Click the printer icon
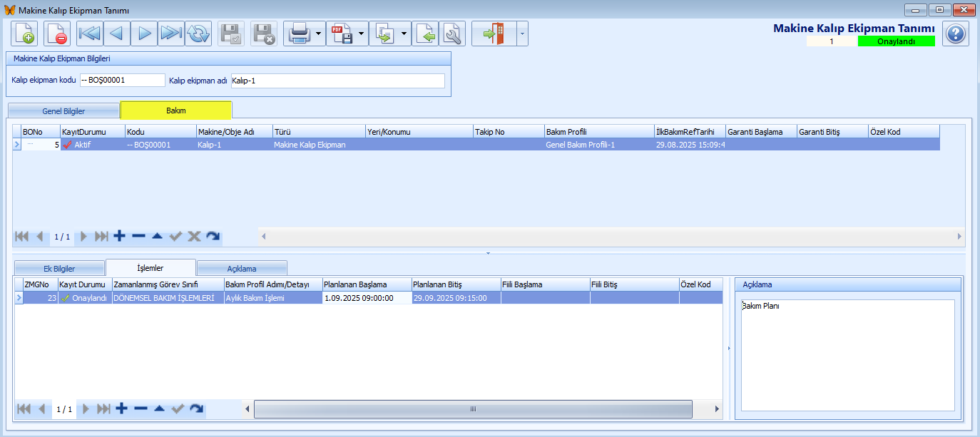 tap(297, 34)
